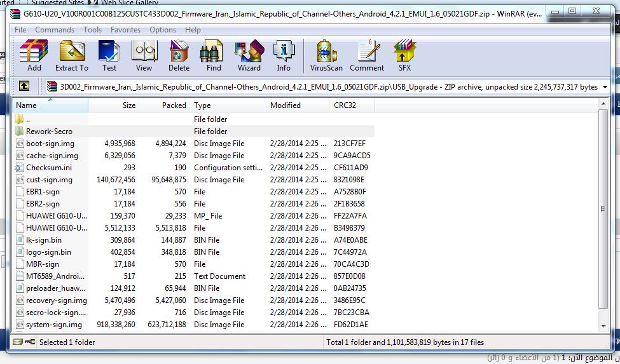Open the Options menu

[x=163, y=30]
